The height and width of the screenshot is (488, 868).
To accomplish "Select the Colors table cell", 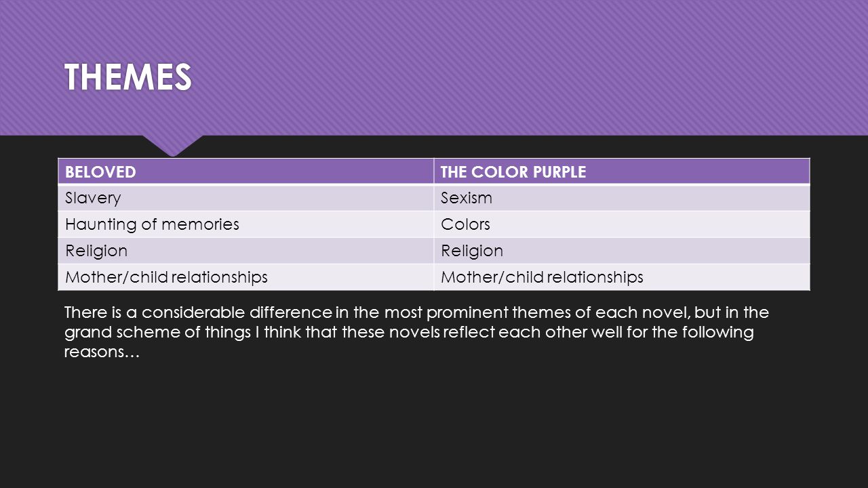I will tap(622, 224).
